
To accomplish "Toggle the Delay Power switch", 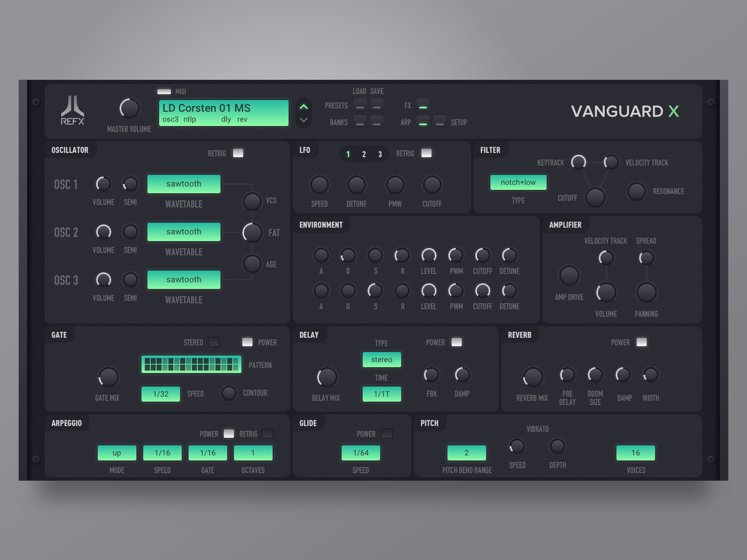I will pos(457,342).
